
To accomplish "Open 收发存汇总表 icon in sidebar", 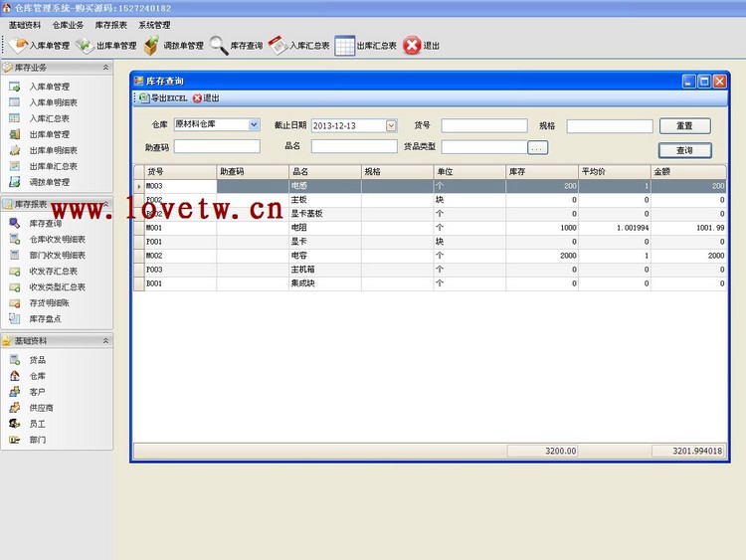I will pyautogui.click(x=15, y=272).
